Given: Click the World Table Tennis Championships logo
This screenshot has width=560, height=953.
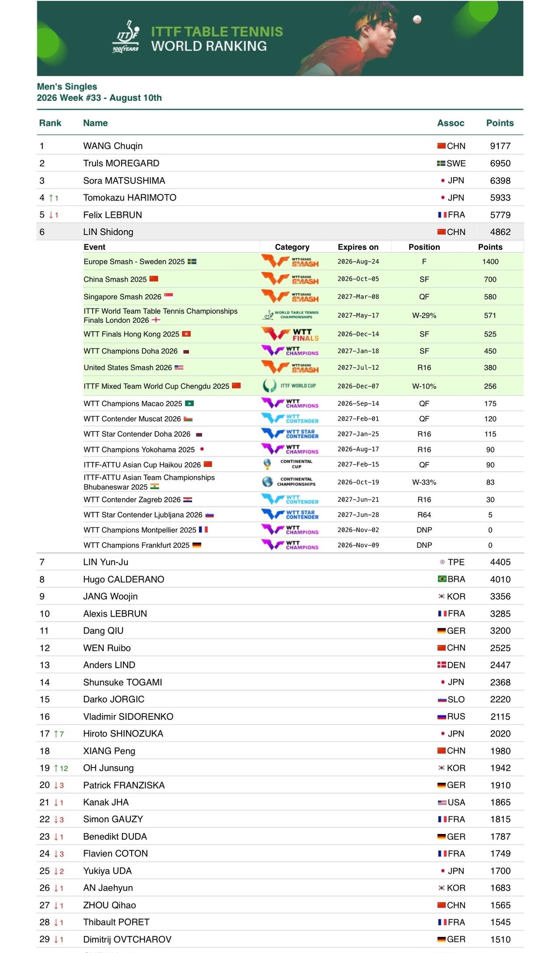Looking at the screenshot, I should point(290,315).
